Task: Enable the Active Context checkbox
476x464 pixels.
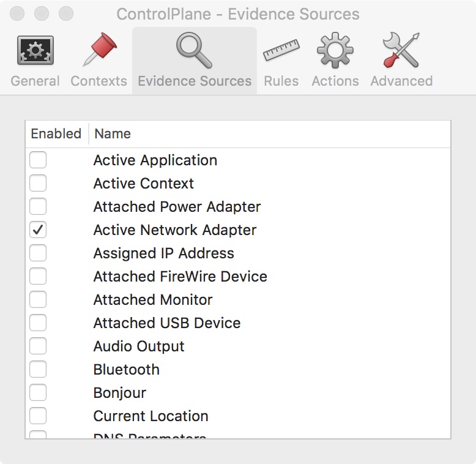Action: point(38,183)
